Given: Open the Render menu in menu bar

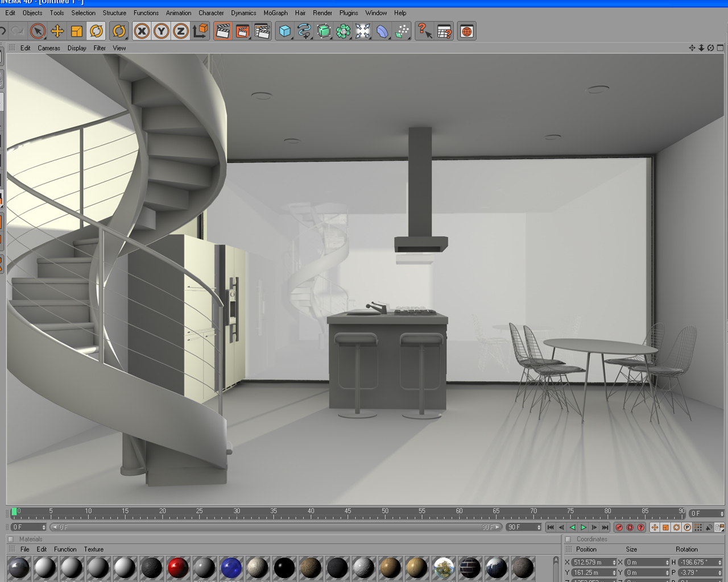Looking at the screenshot, I should pos(322,13).
